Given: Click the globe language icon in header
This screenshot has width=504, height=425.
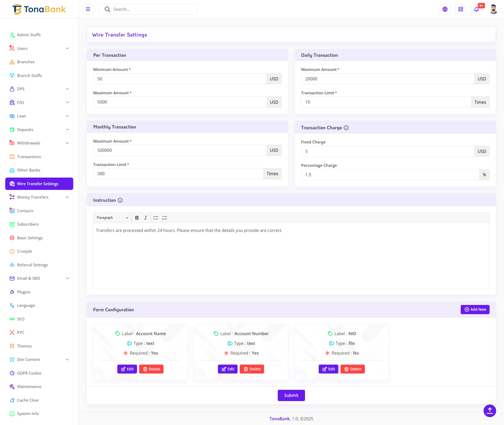Looking at the screenshot, I should tap(445, 9).
